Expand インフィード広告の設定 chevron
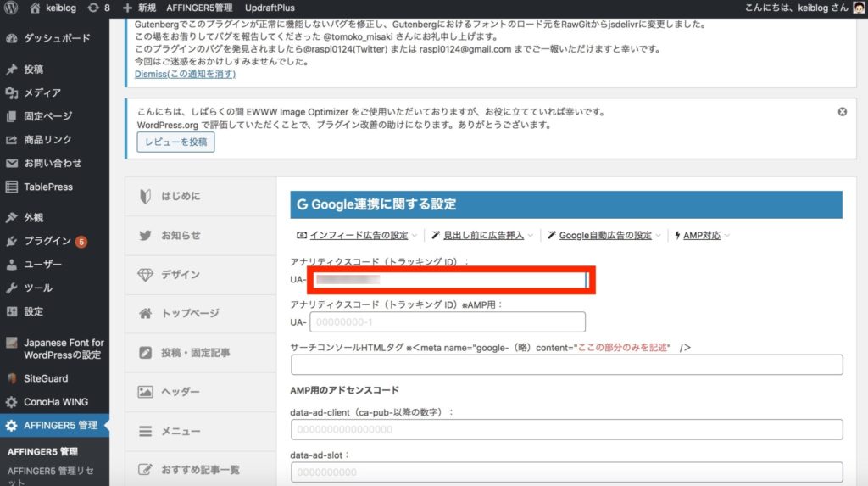The height and width of the screenshot is (486, 868). 414,236
